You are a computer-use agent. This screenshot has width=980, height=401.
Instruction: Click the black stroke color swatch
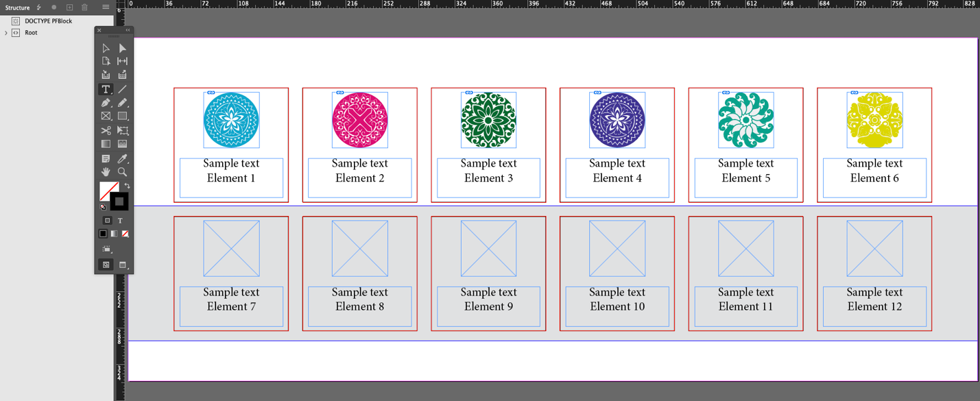point(119,202)
